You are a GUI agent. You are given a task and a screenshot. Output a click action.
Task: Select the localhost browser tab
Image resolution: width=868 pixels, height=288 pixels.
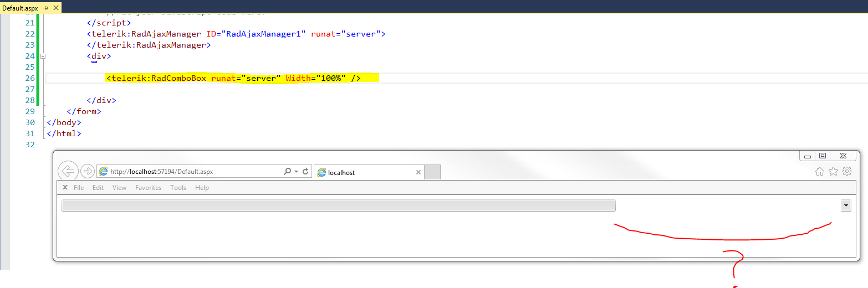click(x=369, y=172)
